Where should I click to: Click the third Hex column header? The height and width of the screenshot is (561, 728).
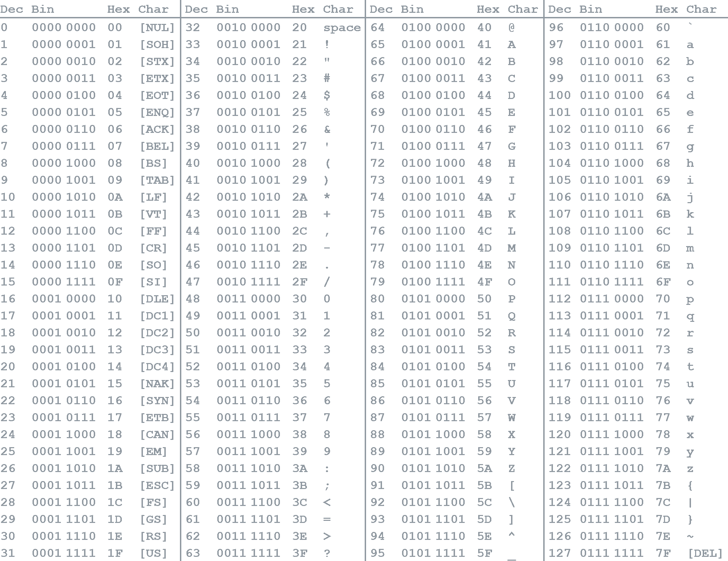point(488,9)
